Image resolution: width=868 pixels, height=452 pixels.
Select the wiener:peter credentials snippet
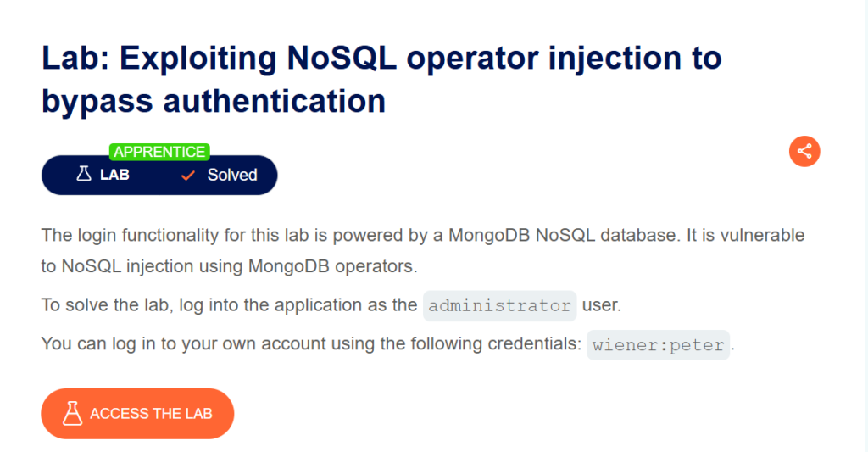tap(658, 345)
